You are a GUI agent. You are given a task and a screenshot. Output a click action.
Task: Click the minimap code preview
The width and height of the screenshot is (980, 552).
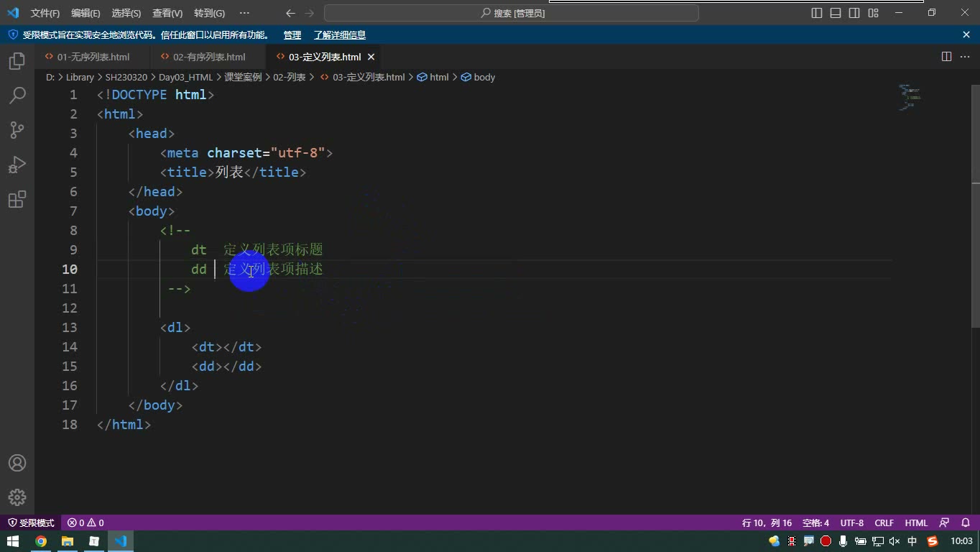pyautogui.click(x=909, y=97)
